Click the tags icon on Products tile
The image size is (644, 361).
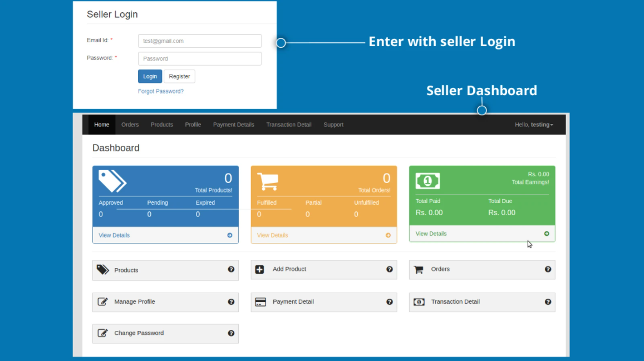pos(102,270)
